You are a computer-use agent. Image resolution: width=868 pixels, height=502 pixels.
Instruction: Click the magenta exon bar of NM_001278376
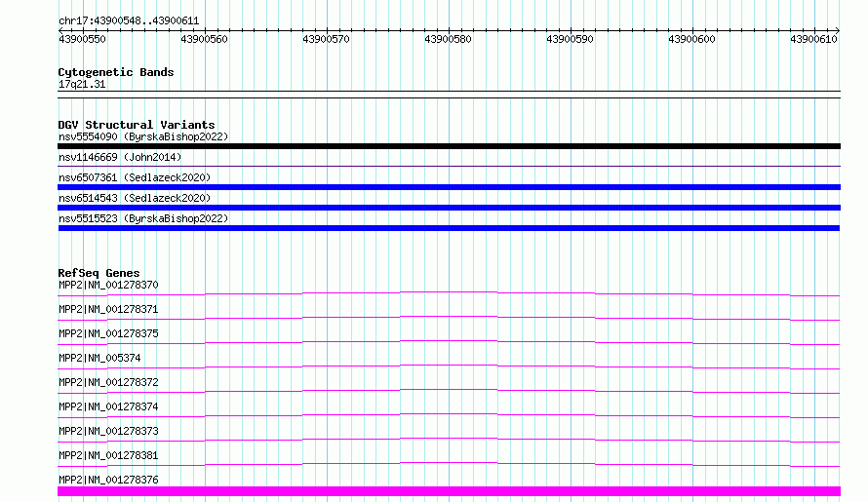[449, 491]
